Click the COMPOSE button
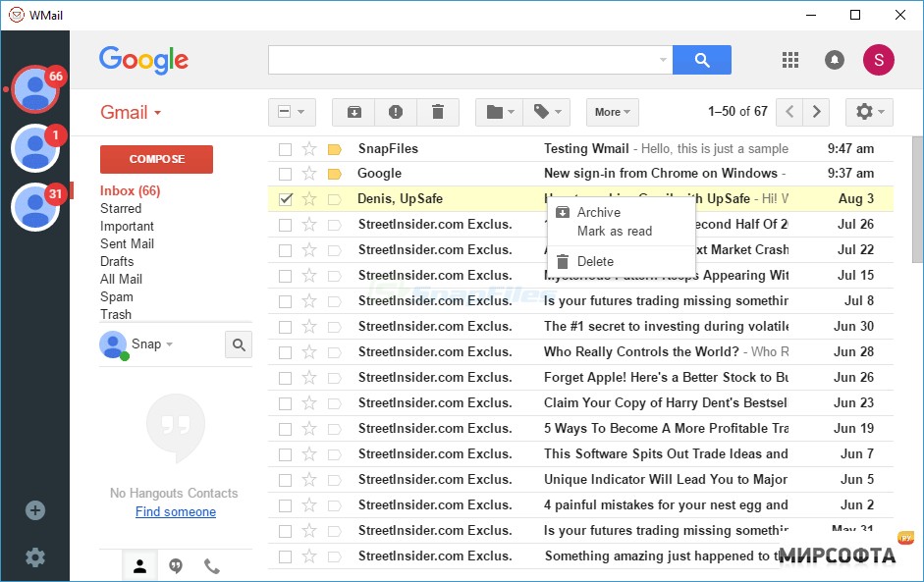Screen dimensions: 924x582 click(x=156, y=159)
